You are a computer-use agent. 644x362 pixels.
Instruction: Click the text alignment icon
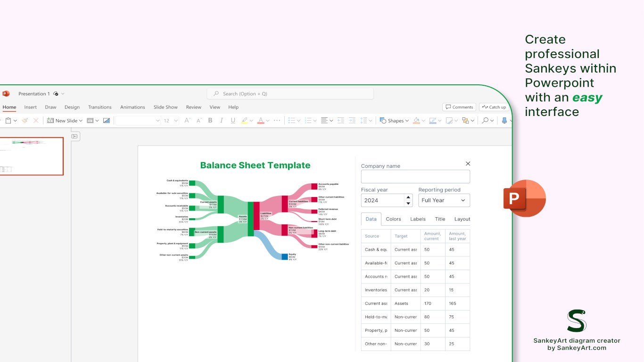(324, 121)
